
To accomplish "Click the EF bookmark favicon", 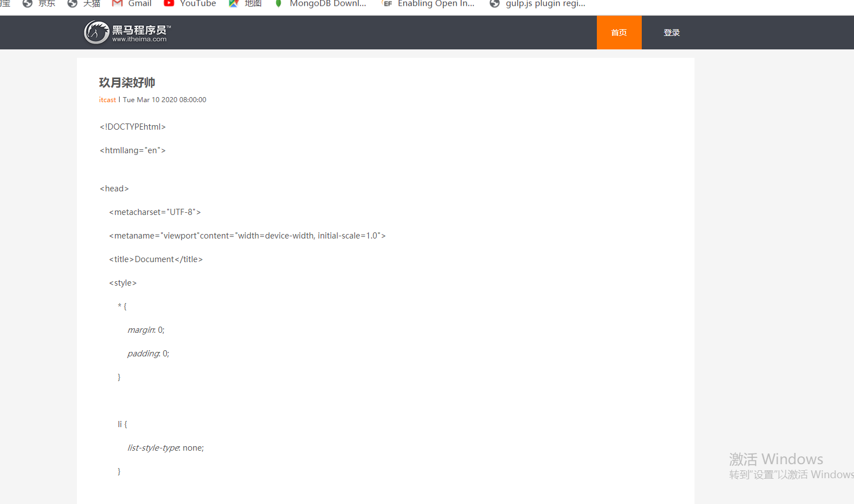I will [x=387, y=3].
